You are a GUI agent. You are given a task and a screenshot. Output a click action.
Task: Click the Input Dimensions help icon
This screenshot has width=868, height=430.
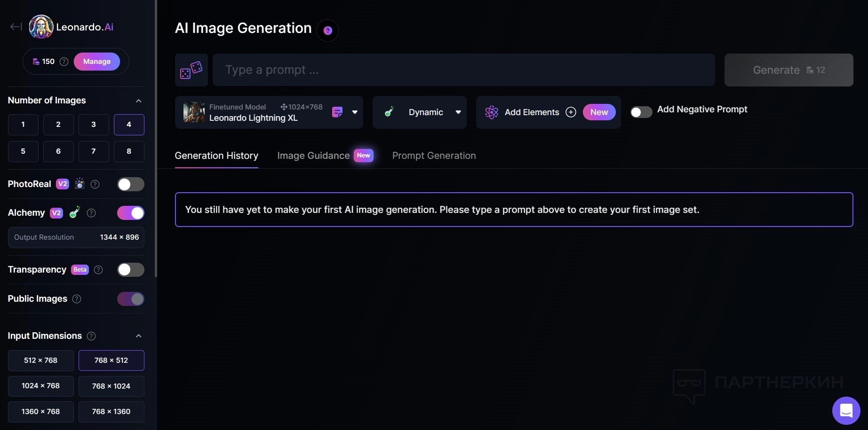tap(92, 336)
